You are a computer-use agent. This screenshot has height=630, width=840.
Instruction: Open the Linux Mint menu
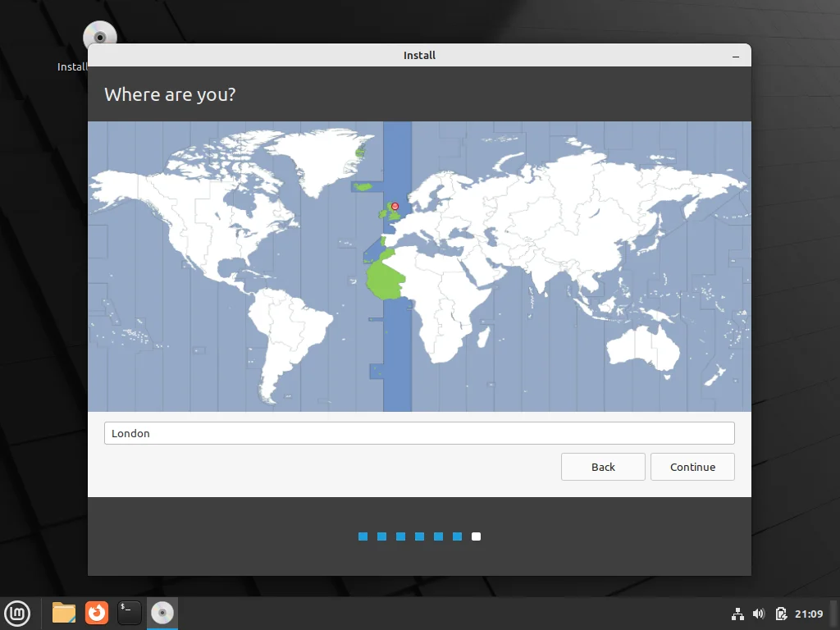pyautogui.click(x=17, y=613)
